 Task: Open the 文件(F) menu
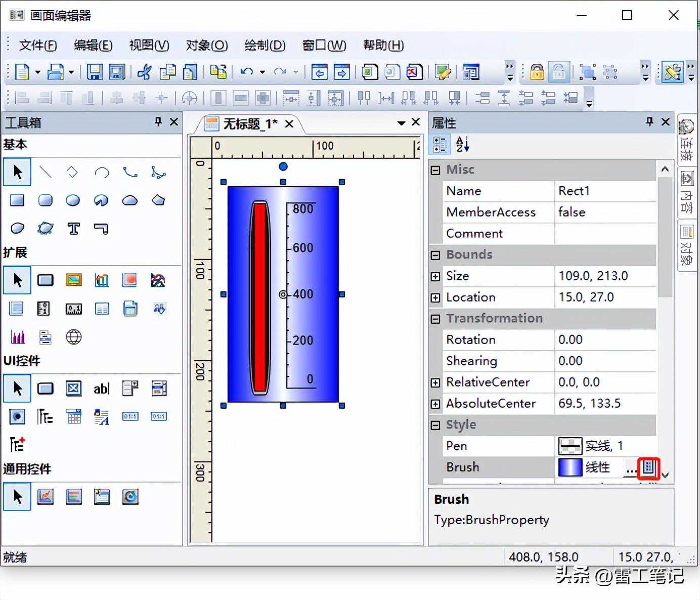(38, 46)
